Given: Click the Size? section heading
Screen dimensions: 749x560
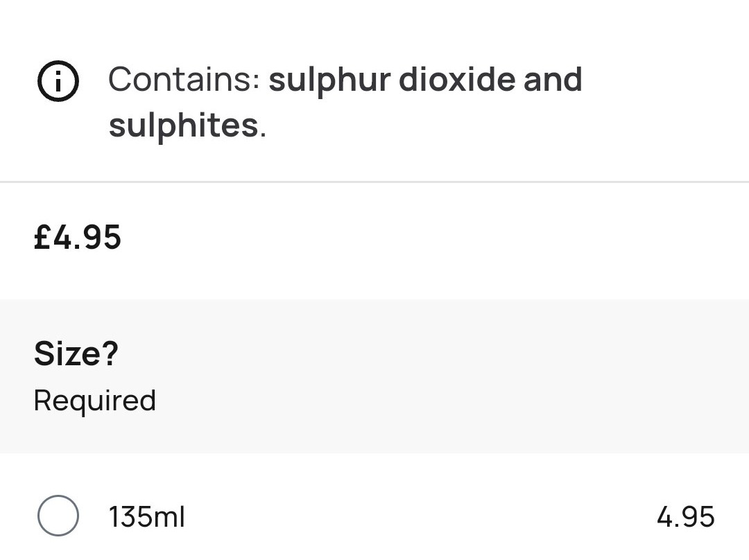Looking at the screenshot, I should coord(76,353).
